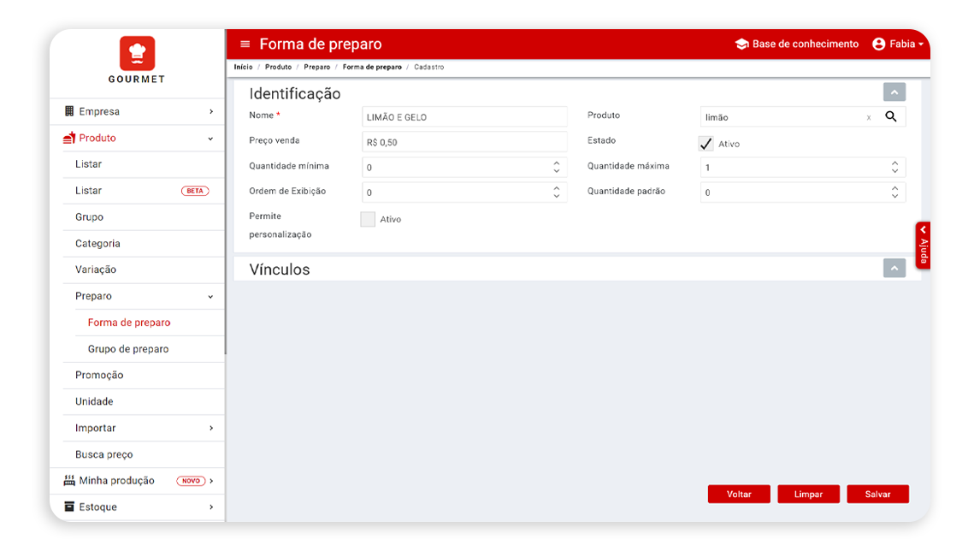Click the Fabia user avatar icon

[x=879, y=44]
